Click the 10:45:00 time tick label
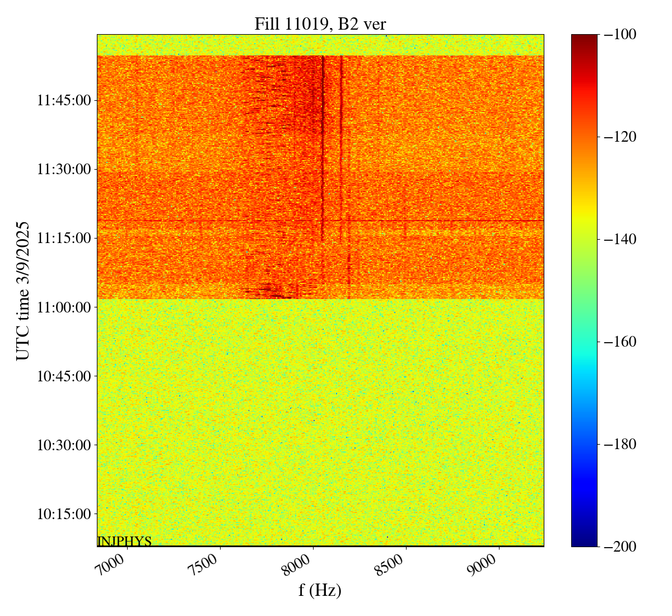672x616 pixels. [x=64, y=376]
